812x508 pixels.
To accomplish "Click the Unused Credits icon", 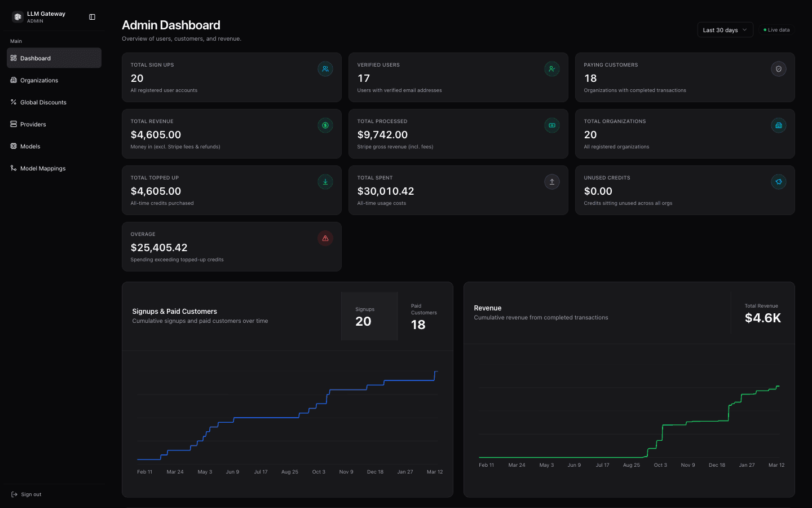I will [779, 182].
